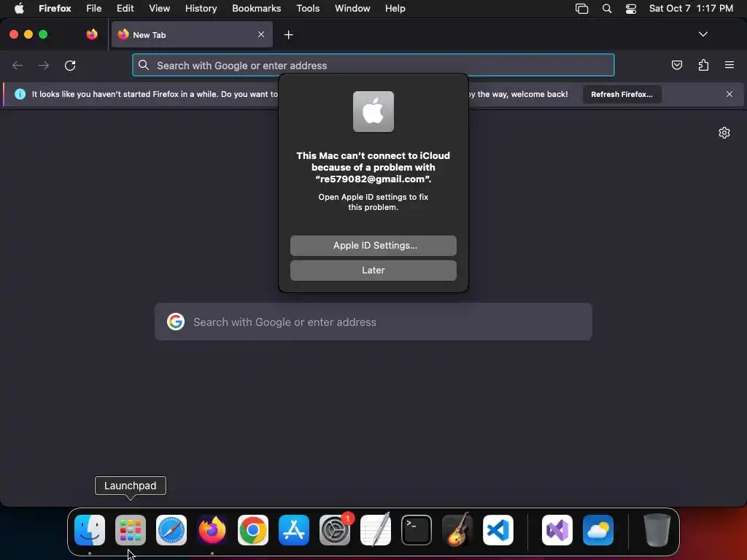Launch Visual Studio Code from the Dock
This screenshot has width=747, height=560.
(x=498, y=530)
